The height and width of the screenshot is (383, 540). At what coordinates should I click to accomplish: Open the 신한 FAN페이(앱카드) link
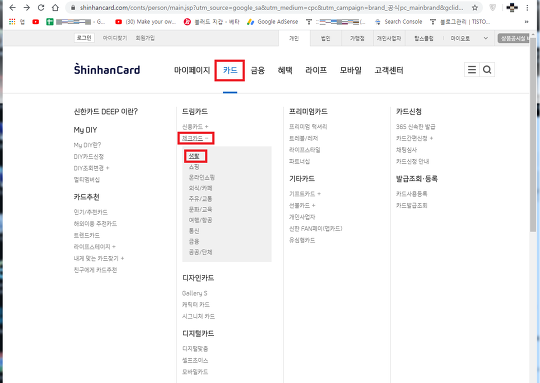315,229
